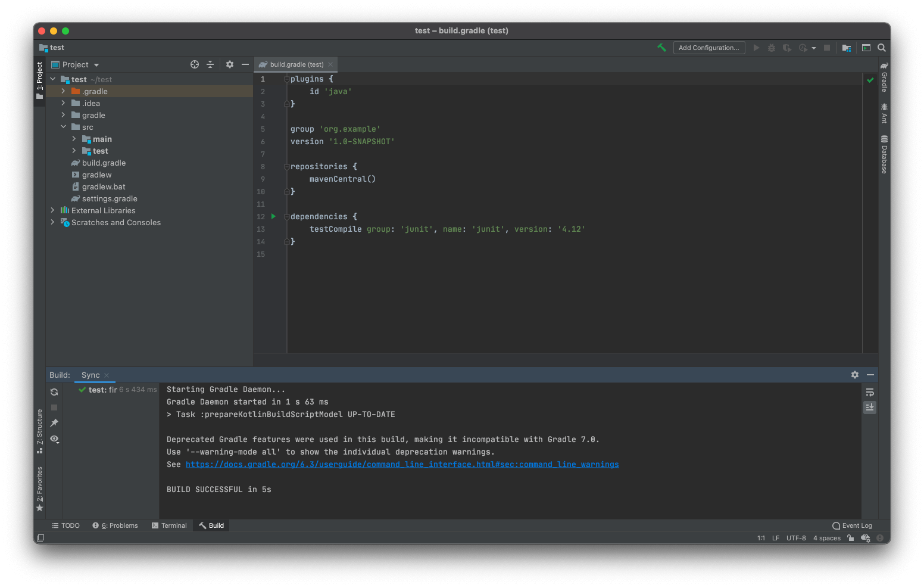Open the Gradle documentation warnings link

point(402,464)
